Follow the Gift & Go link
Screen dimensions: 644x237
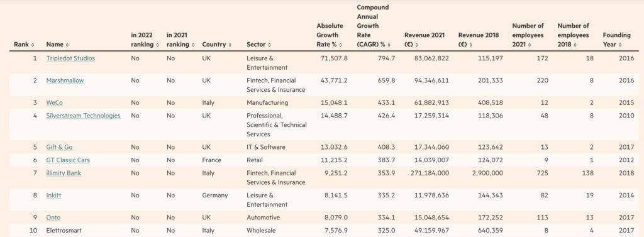pos(60,147)
